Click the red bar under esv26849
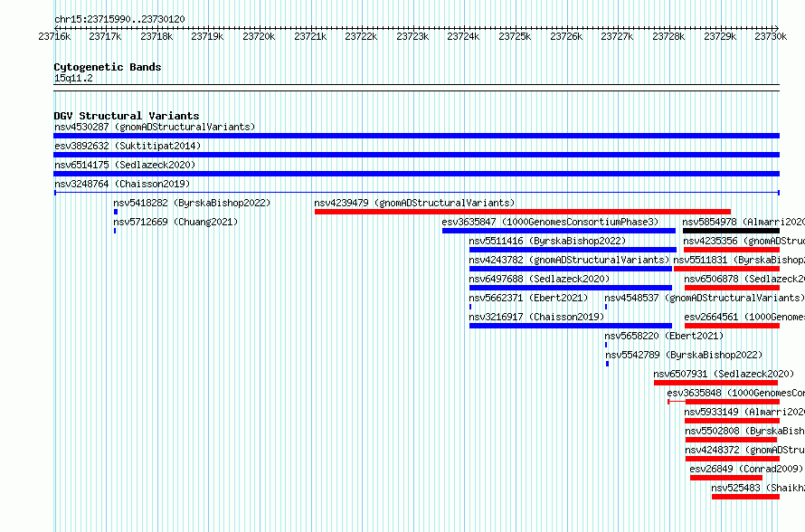This screenshot has height=532, width=805. click(x=726, y=478)
